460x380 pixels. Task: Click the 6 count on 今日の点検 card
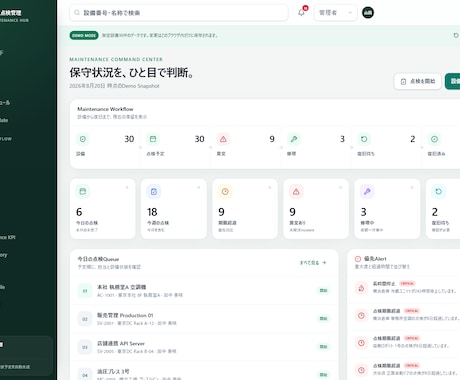pos(79,212)
